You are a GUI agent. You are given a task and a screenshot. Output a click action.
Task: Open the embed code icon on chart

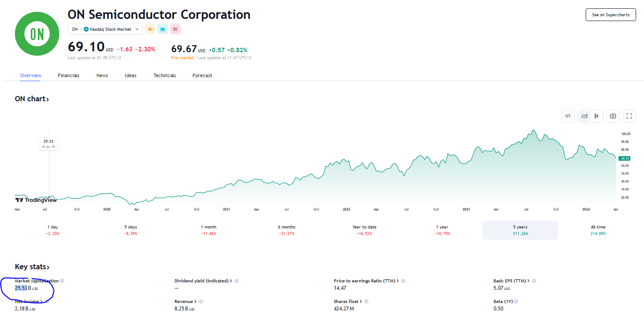pos(568,116)
